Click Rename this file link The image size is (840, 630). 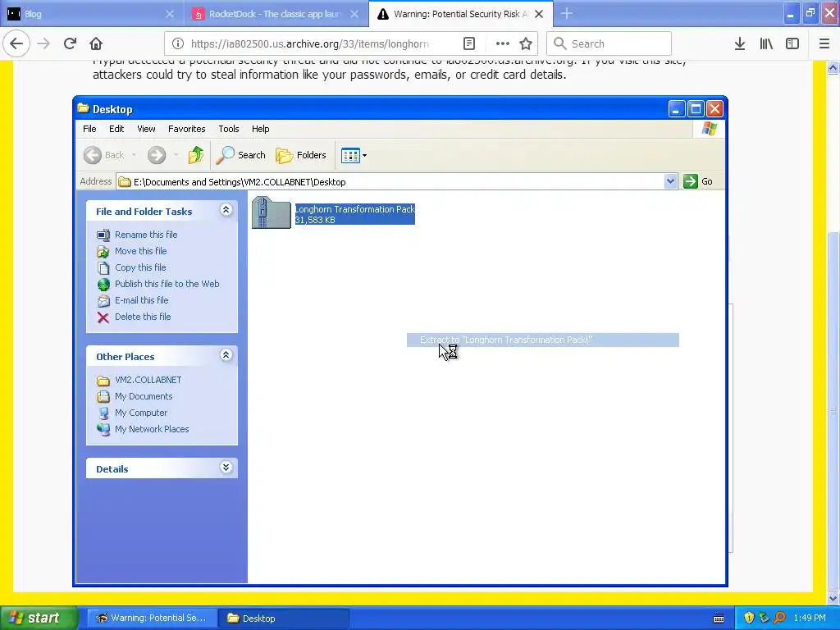(146, 235)
